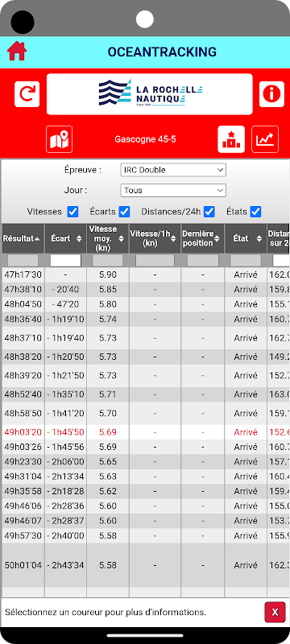The height and width of the screenshot is (644, 290).
Task: Open the Épreuve dropdown showing IRC Double
Action: point(173,170)
